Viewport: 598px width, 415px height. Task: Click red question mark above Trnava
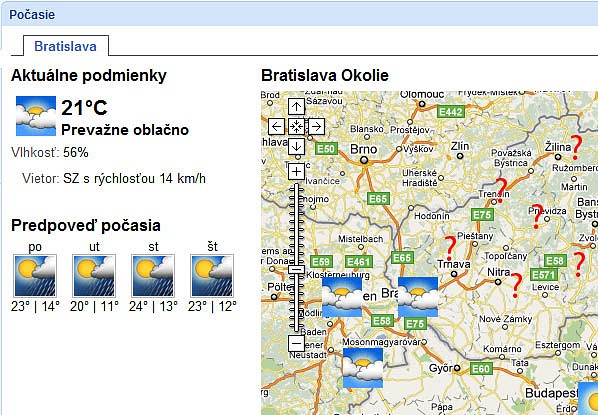point(450,248)
